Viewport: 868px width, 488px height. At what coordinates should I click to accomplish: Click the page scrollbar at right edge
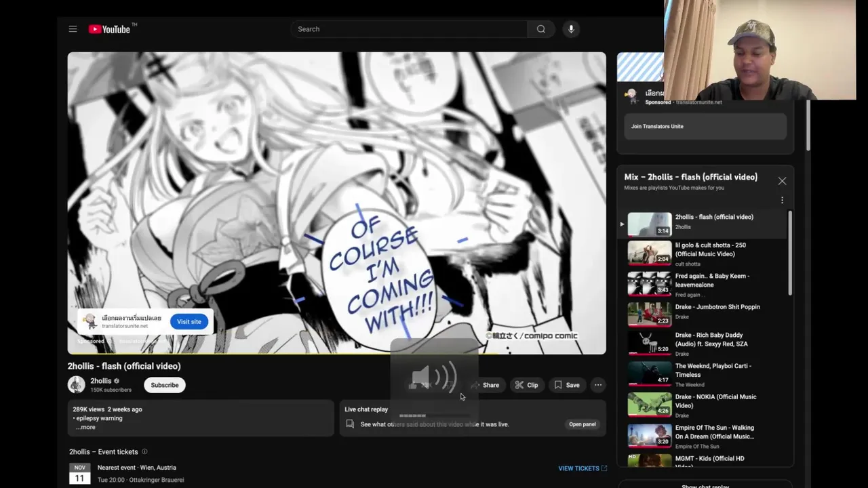[808, 125]
